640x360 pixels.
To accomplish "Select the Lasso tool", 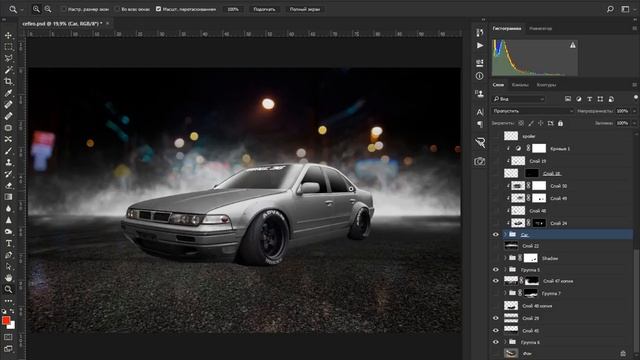I will (8, 58).
